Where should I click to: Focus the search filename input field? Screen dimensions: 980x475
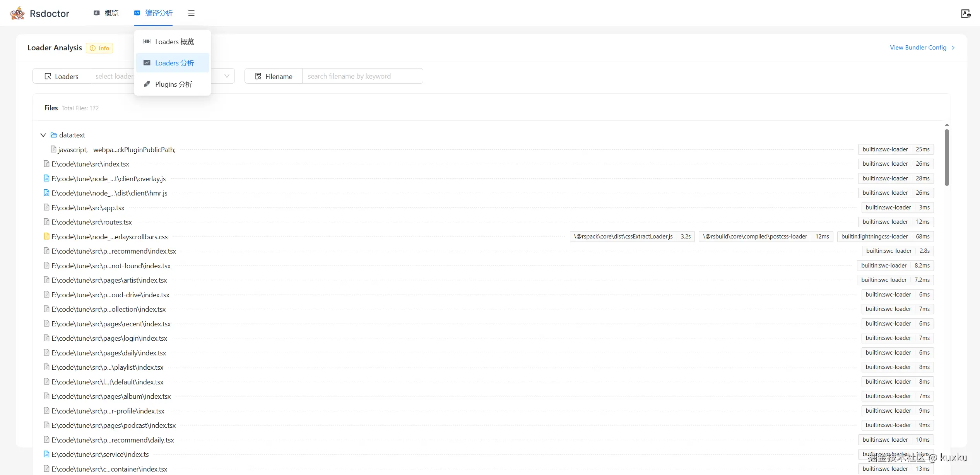pos(362,76)
